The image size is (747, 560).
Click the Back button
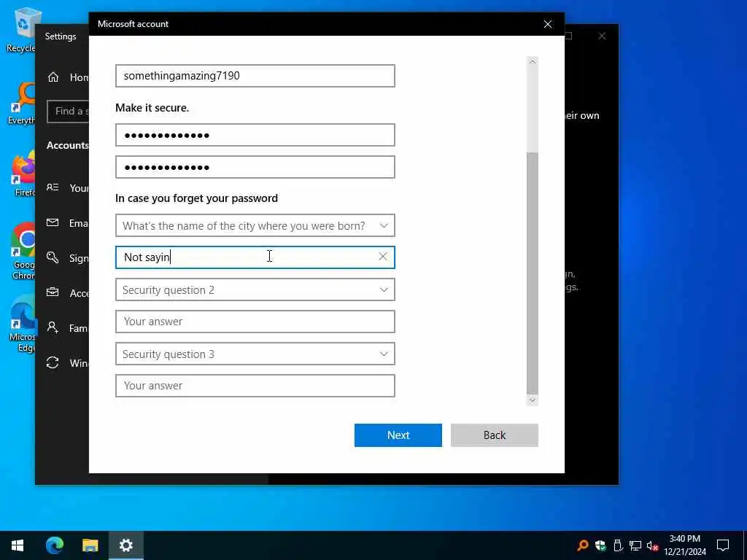(495, 435)
